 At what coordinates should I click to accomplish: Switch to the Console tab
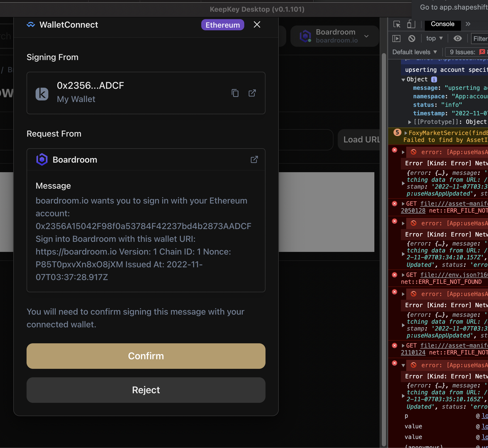coord(442,24)
